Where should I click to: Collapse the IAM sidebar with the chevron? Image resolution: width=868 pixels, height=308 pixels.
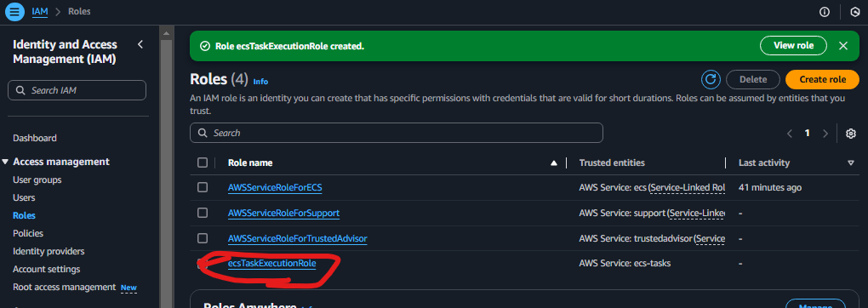point(140,44)
